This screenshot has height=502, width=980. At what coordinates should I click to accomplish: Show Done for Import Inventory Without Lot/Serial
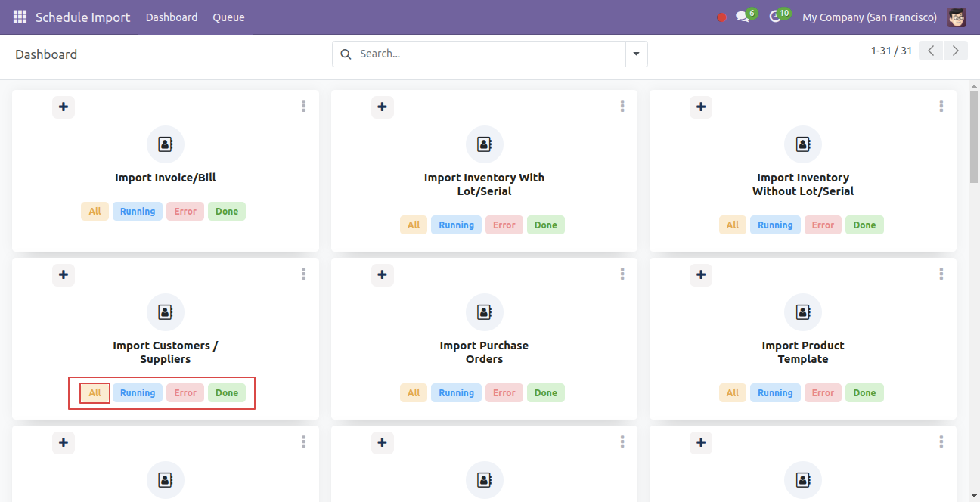864,225
